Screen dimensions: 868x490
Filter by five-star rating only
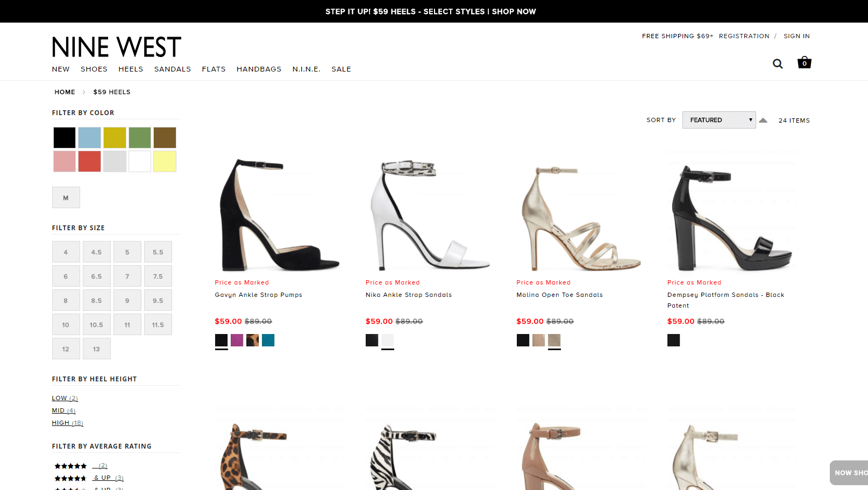[81, 466]
